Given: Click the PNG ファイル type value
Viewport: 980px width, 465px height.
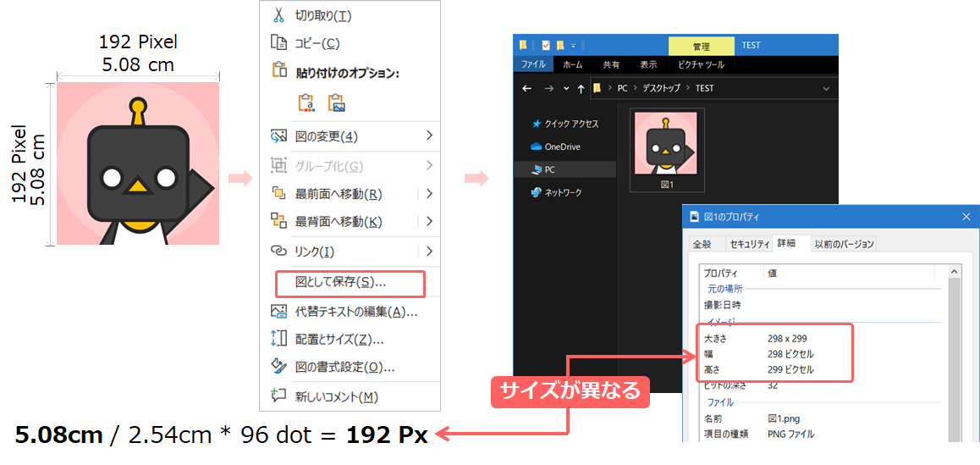Looking at the screenshot, I should [x=790, y=434].
